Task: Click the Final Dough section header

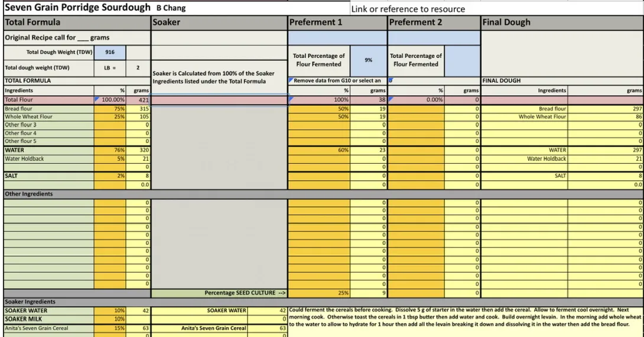Action: pos(561,22)
